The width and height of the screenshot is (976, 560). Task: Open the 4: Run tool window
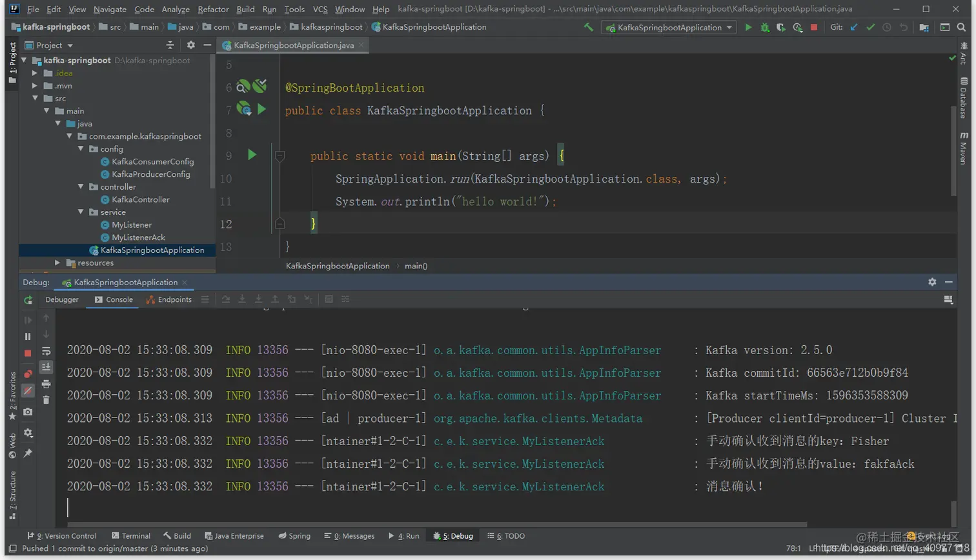coord(404,535)
